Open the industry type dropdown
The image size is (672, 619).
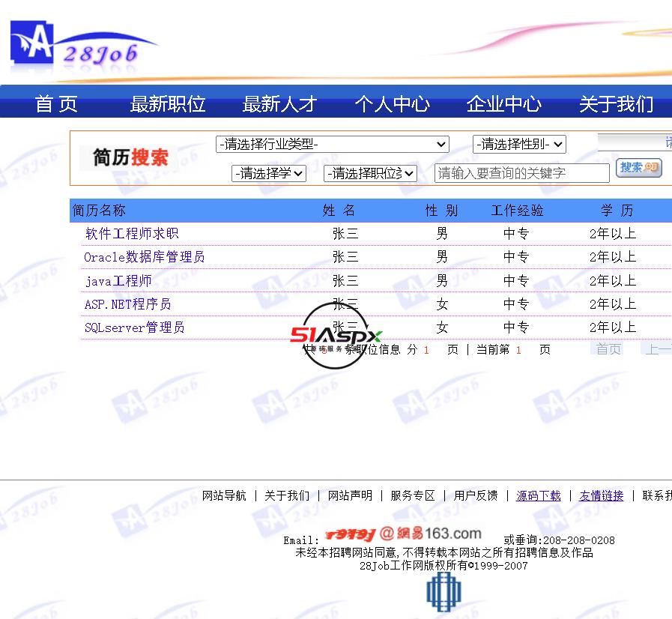(332, 144)
